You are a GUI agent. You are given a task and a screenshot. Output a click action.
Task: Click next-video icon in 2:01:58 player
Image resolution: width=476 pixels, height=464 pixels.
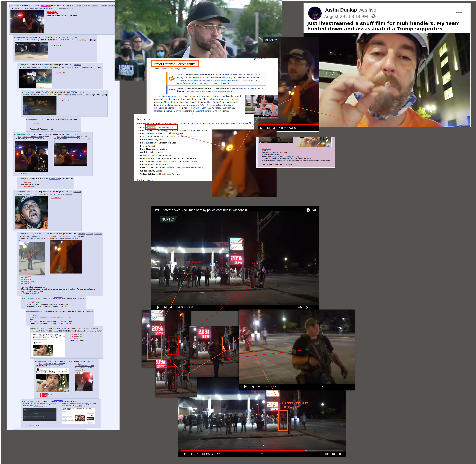pyautogui.click(x=268, y=128)
